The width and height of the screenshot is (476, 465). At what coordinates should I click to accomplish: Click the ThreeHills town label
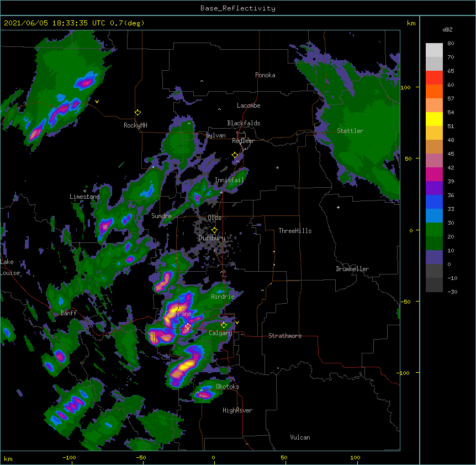295,231
